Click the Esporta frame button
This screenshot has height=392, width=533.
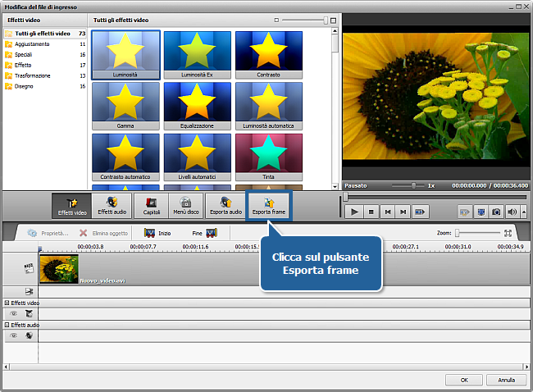pos(269,207)
